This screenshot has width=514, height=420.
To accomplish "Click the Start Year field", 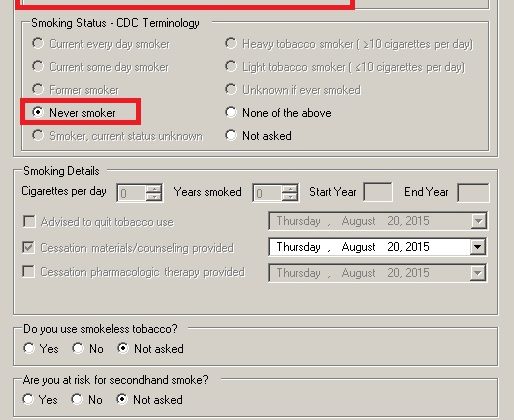I will [x=378, y=192].
